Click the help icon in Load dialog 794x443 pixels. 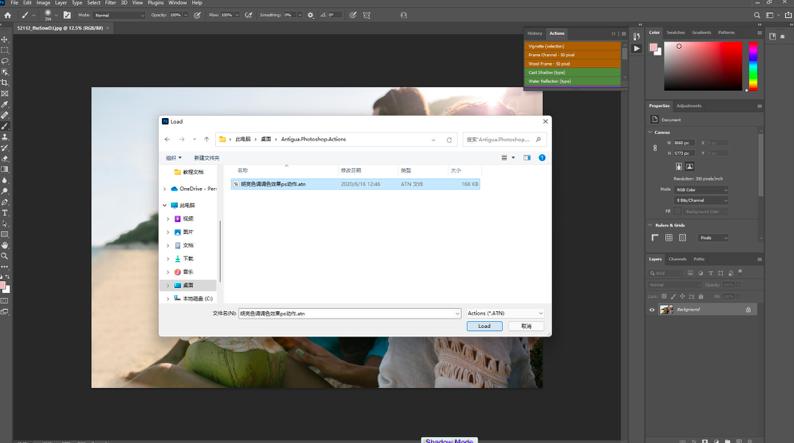tap(542, 157)
